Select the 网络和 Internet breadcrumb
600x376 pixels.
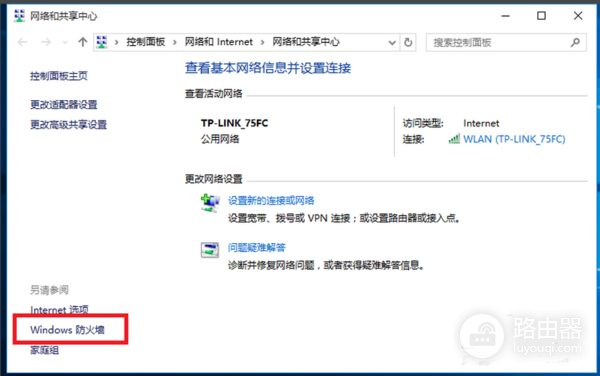point(218,42)
